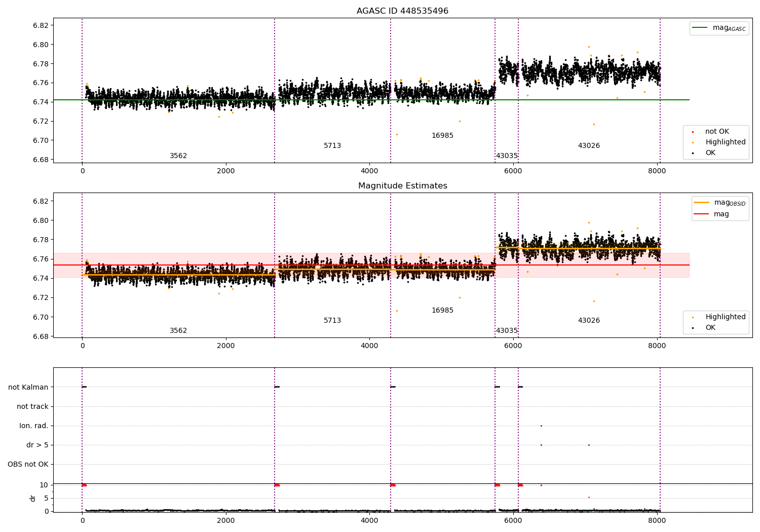
Task: Select obsid label 43035 in Magnitude Estimates plot
Action: [x=507, y=331]
